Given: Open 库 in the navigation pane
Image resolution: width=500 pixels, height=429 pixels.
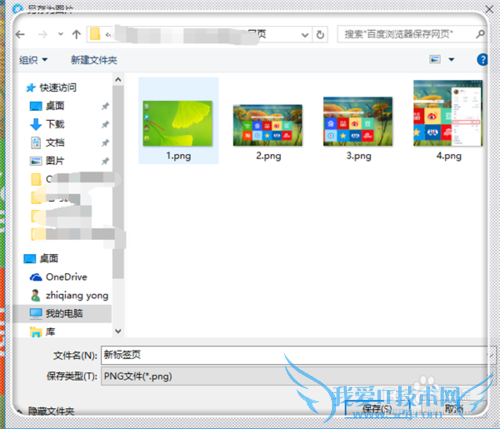Looking at the screenshot, I should 50,332.
